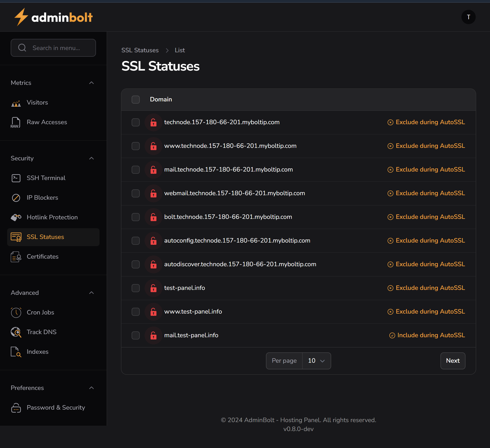Select the Visitors icon under Metrics
The image size is (490, 448).
[16, 102]
